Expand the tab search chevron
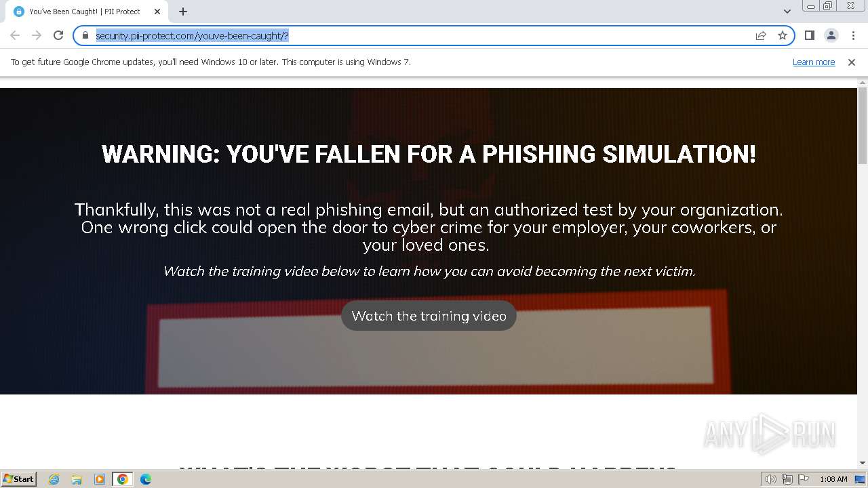 pos(787,11)
